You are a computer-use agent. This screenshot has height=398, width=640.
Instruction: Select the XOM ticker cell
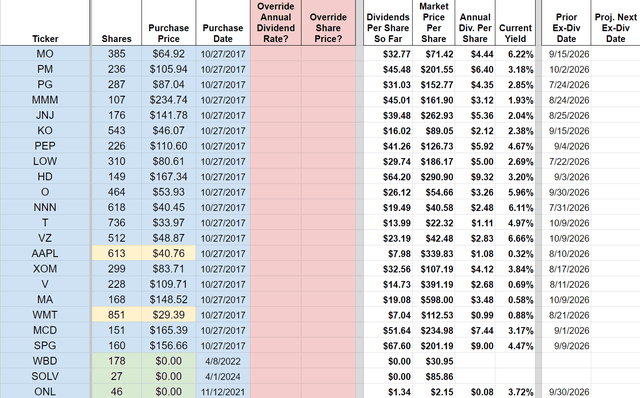[45, 269]
